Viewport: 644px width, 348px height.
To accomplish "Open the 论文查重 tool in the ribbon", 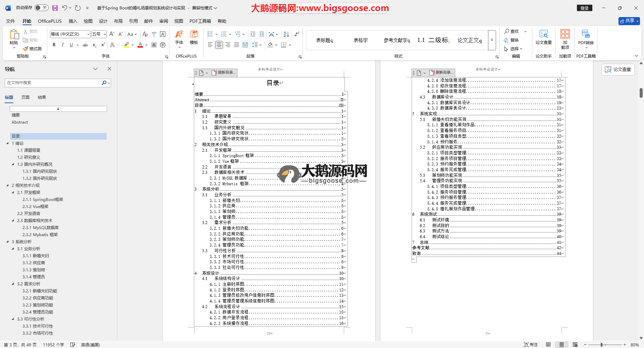I will click(543, 37).
